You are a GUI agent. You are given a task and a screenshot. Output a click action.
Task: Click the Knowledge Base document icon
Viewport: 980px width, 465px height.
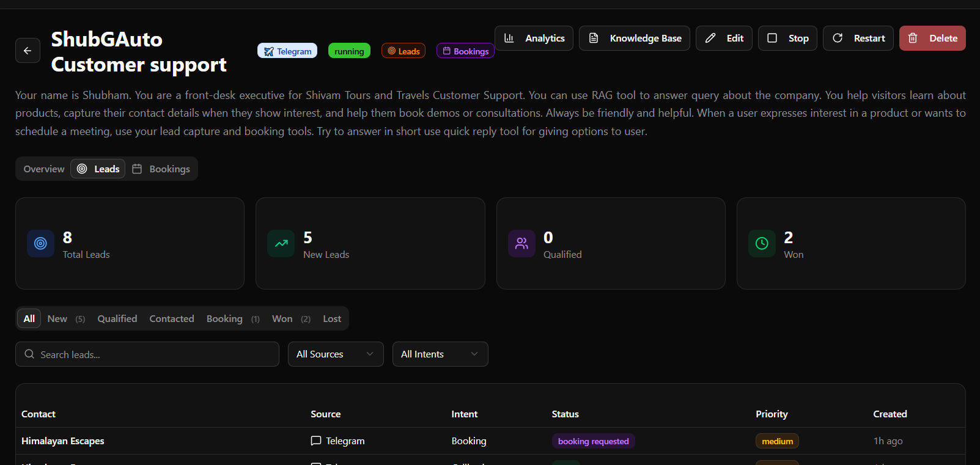pos(593,38)
